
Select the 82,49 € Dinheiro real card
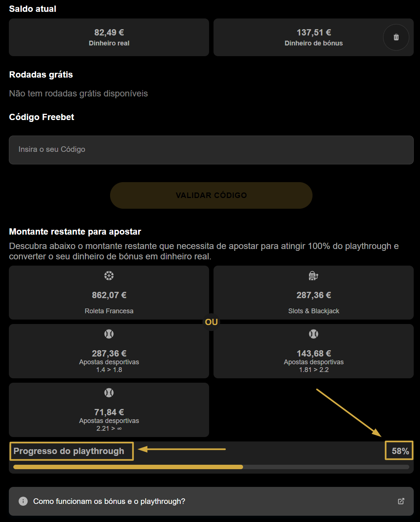(109, 37)
